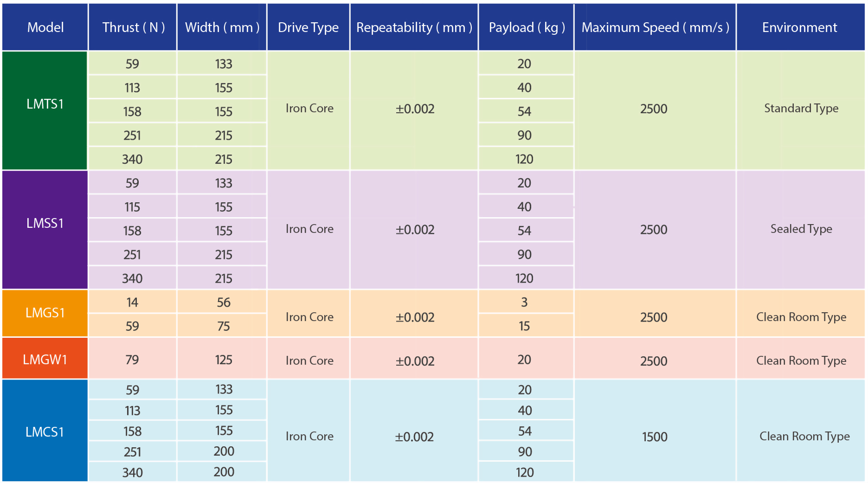
Task: Select the Thrust ( N ) column header
Action: coord(133,27)
